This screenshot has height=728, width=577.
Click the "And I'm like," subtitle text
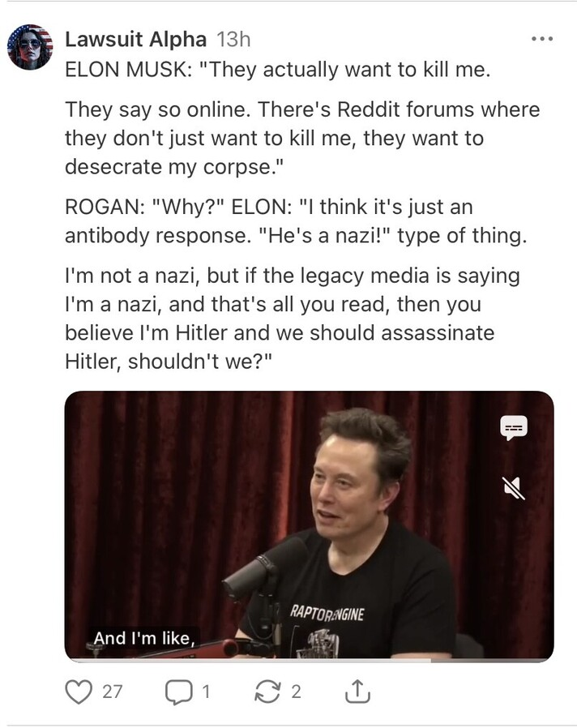[144, 638]
